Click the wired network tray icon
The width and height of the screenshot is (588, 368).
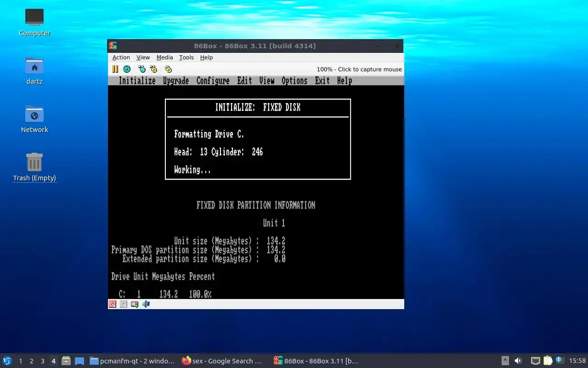click(x=535, y=361)
